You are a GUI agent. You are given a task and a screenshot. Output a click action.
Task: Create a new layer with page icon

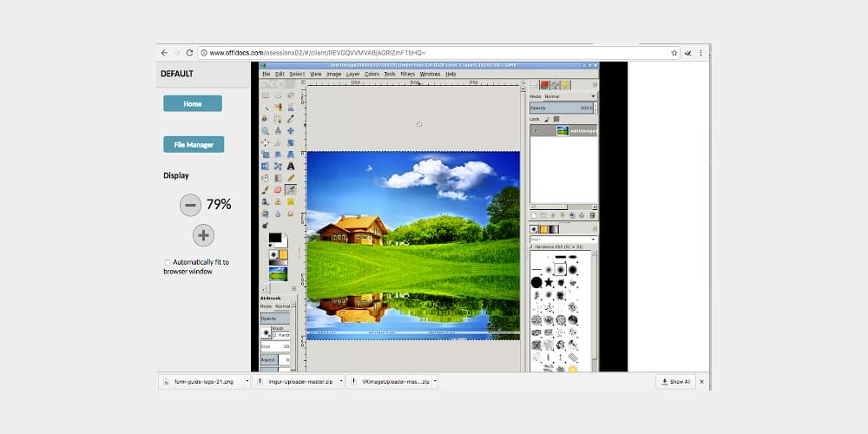pos(534,215)
